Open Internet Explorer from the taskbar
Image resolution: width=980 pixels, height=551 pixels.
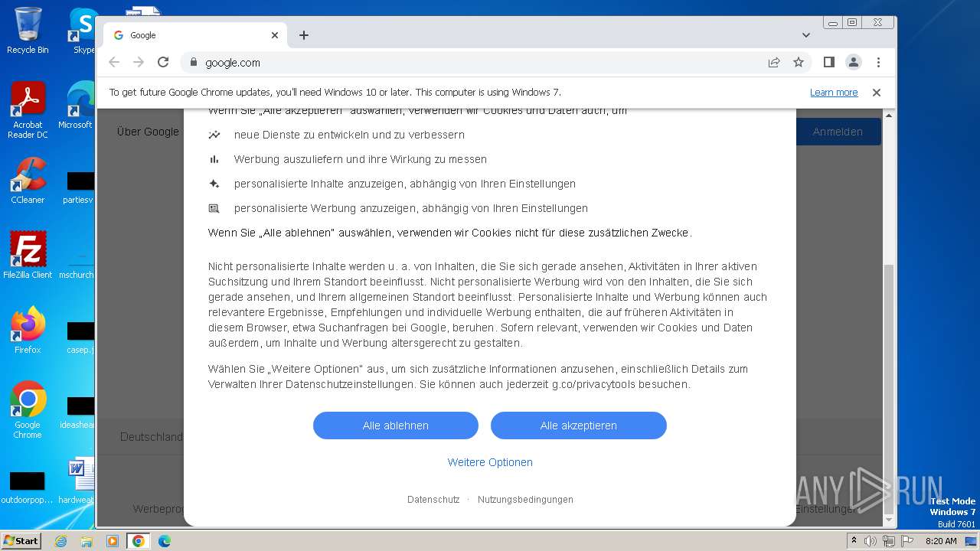tap(60, 541)
